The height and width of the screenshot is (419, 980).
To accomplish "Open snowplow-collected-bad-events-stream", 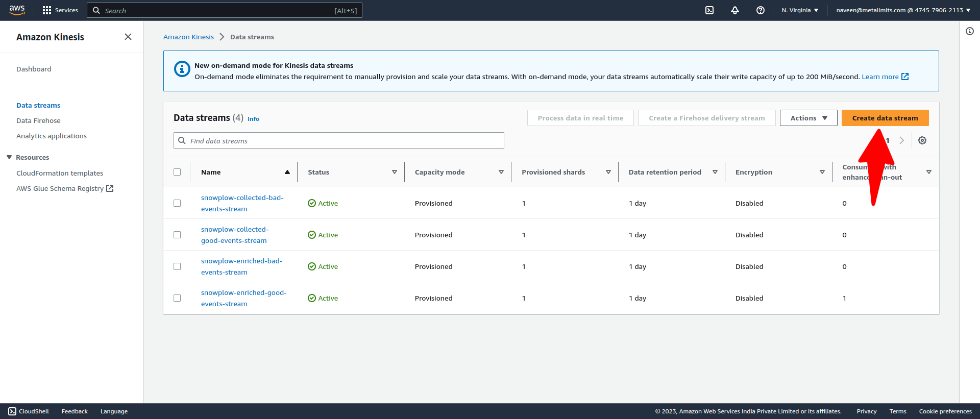I will 242,203.
